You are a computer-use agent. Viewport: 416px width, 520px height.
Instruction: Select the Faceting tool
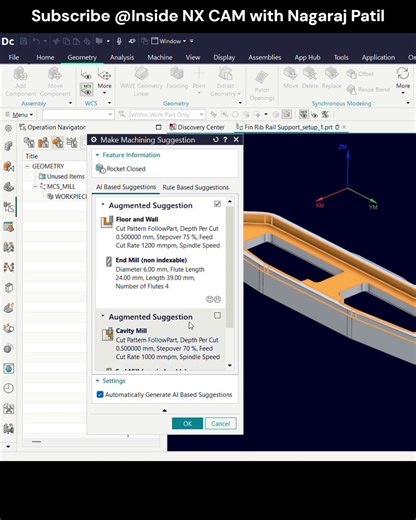(177, 74)
